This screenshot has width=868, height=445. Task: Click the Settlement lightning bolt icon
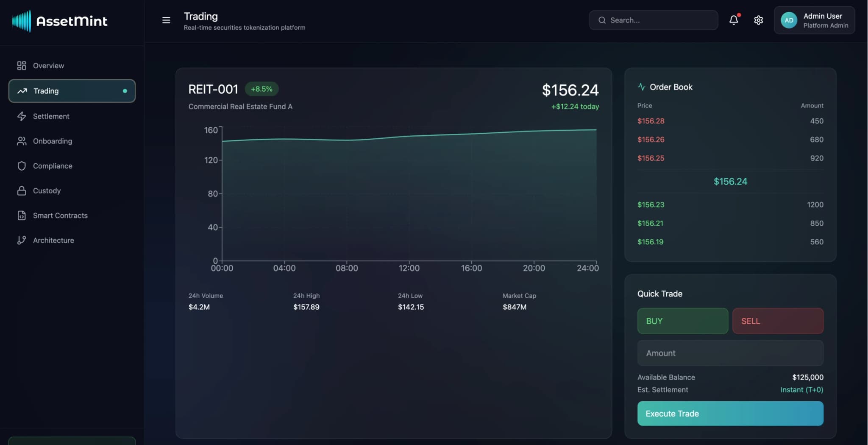[x=22, y=116]
